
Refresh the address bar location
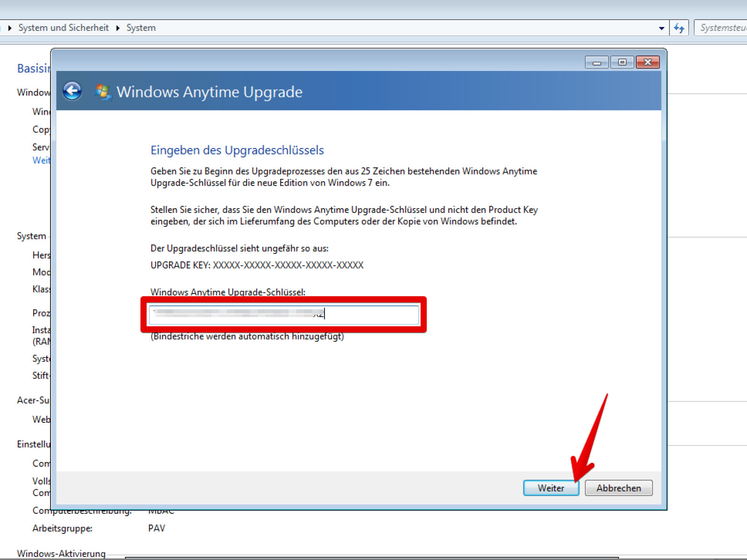[x=679, y=28]
